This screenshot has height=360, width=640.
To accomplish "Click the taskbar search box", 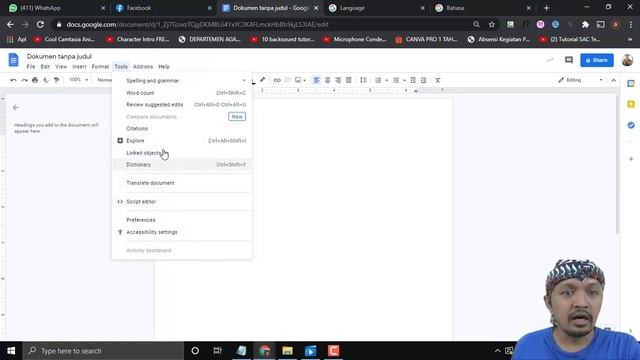I will pyautogui.click(x=103, y=351).
